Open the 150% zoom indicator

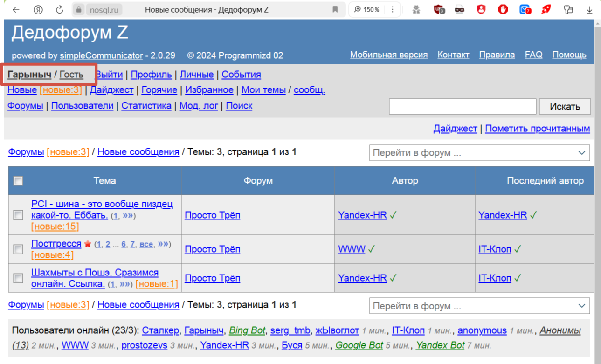pos(367,10)
